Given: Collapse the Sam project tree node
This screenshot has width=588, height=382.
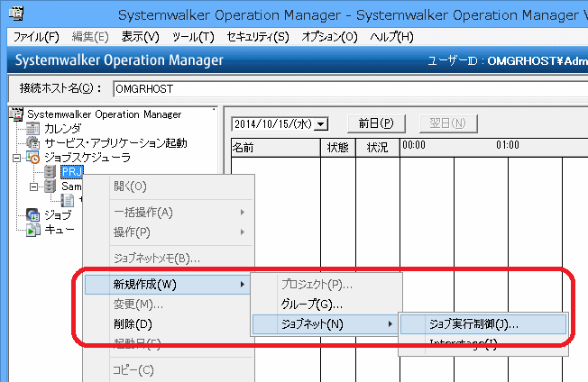Looking at the screenshot, I should [x=34, y=186].
